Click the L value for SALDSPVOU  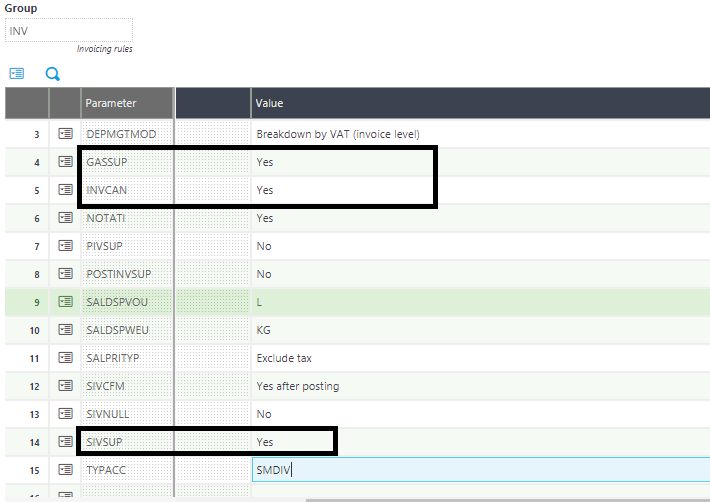tap(259, 302)
